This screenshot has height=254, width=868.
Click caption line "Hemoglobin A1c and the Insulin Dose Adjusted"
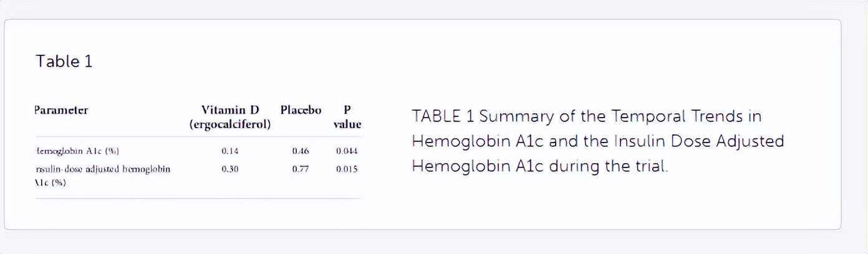click(x=597, y=141)
